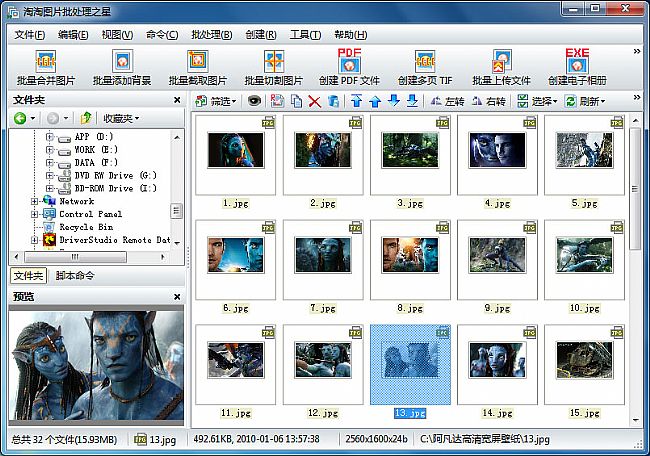Select thumbnail 4.jpg

pyautogui.click(x=497, y=155)
